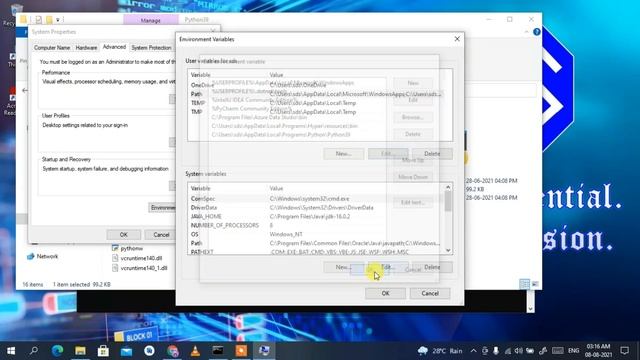Close the Environment Variables dialog
640x360 pixels.
[x=457, y=39]
